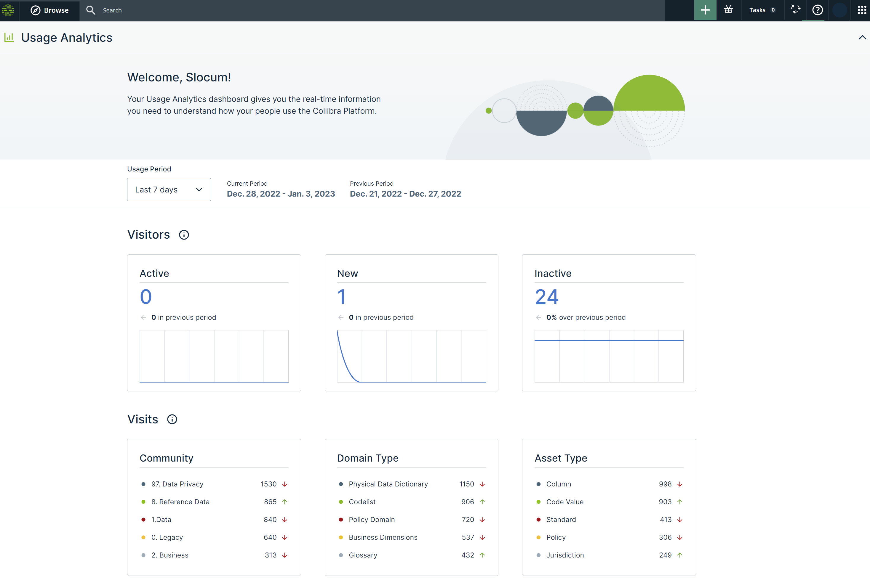This screenshot has height=588, width=870.
Task: Click the down arrow next to 1530
Action: [284, 484]
